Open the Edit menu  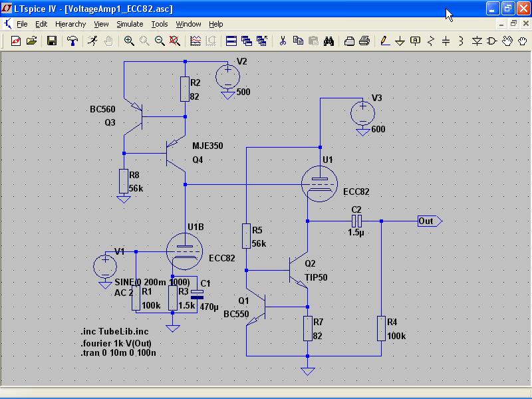point(41,24)
